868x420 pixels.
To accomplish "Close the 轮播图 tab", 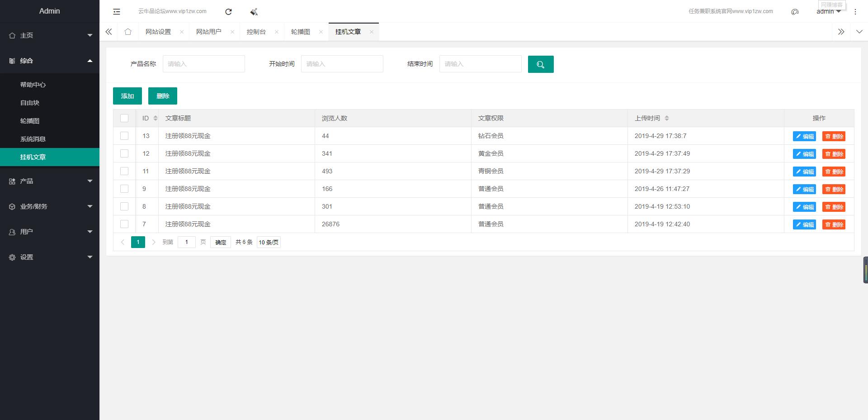I will 321,32.
